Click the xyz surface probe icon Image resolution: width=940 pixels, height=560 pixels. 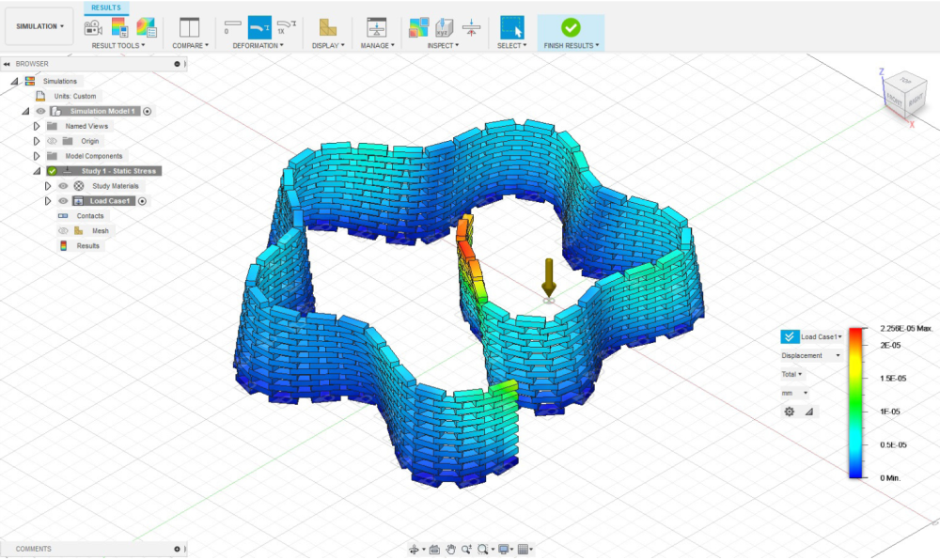coord(445,27)
